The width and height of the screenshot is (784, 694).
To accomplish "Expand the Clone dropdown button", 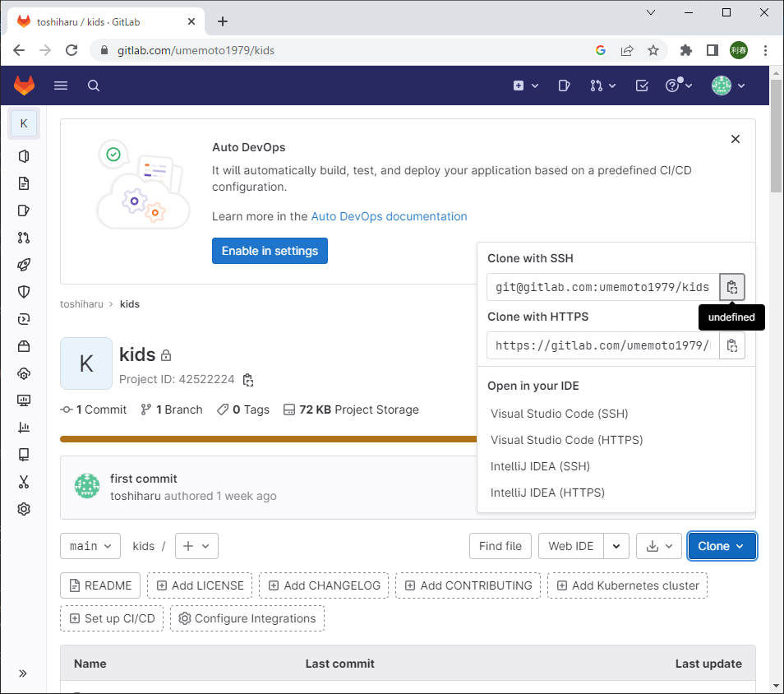I will pyautogui.click(x=722, y=546).
